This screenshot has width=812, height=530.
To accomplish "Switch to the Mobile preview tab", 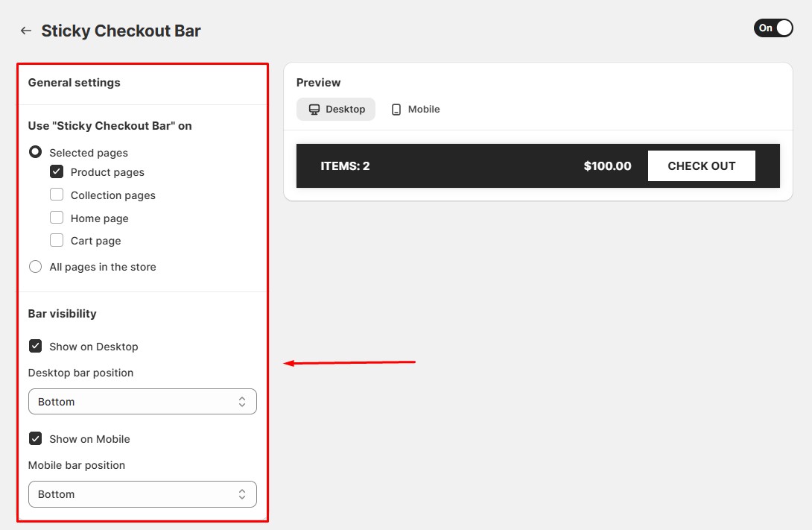I will (414, 109).
